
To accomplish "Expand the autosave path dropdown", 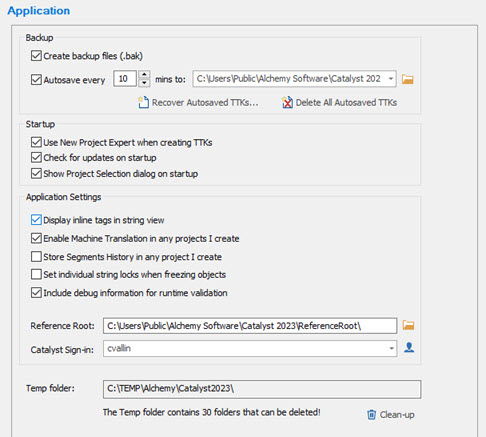I will (390, 79).
